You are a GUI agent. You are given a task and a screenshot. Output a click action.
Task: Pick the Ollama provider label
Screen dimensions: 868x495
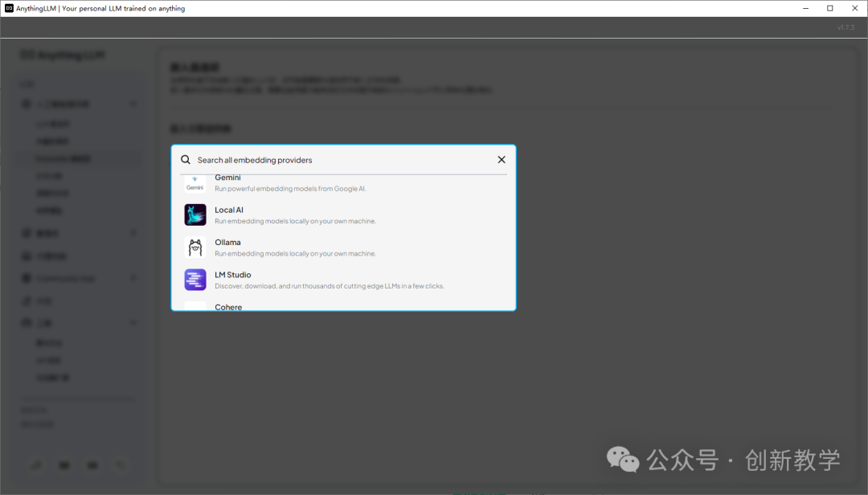(227, 243)
